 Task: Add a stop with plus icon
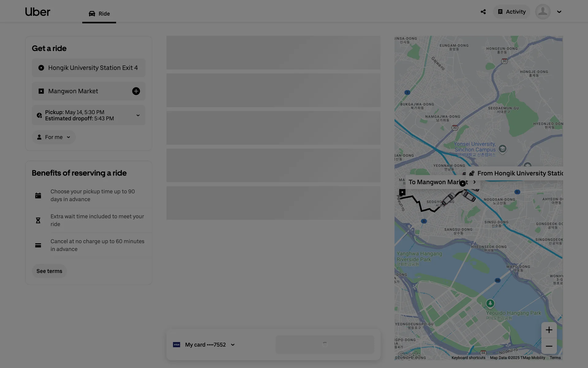(136, 91)
